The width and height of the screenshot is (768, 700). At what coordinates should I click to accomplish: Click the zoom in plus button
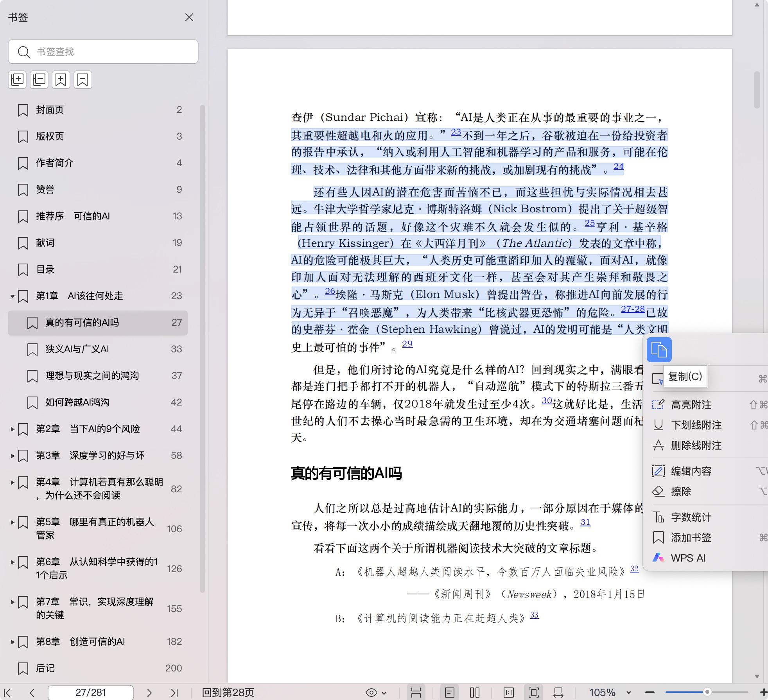(x=763, y=693)
